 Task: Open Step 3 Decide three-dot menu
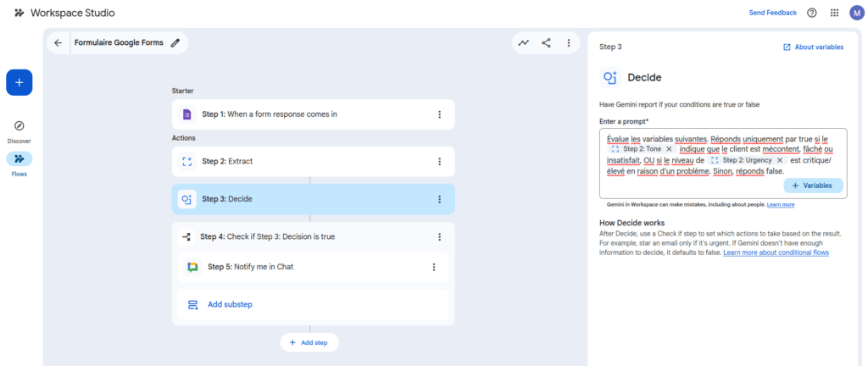click(x=440, y=199)
